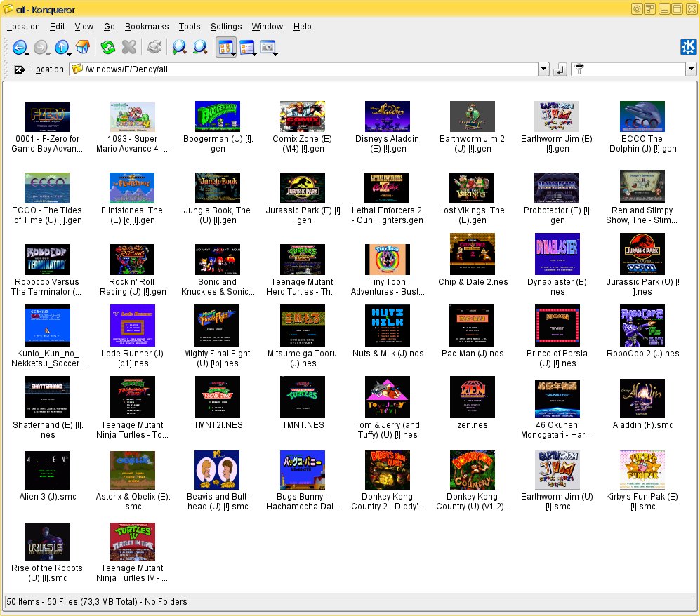Screen dimensions: 700x616
Task: Select the Mighty Final Fight nes file
Action: pyautogui.click(x=218, y=336)
